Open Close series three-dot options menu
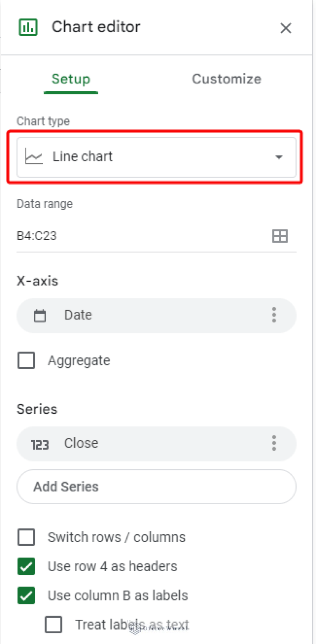The width and height of the screenshot is (316, 644). (274, 443)
